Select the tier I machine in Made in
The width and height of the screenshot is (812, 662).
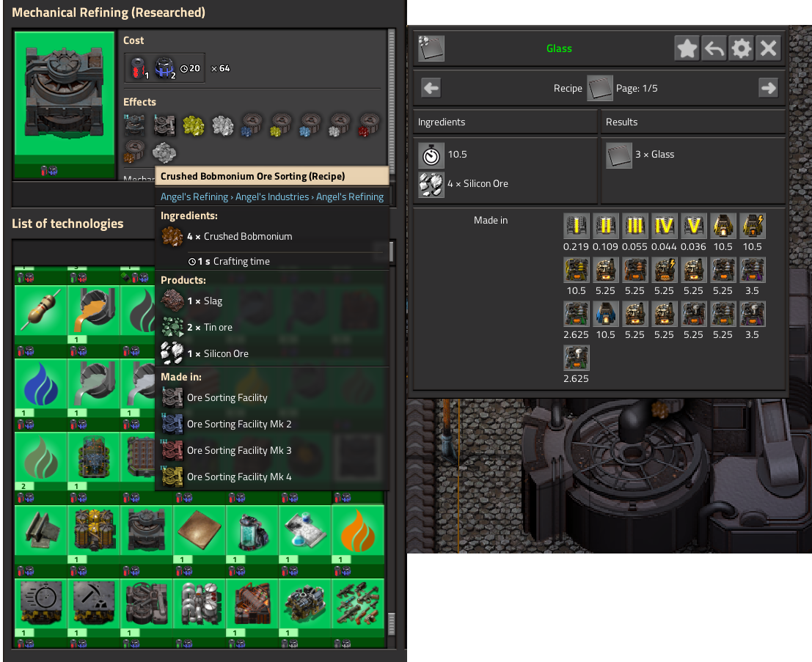point(576,226)
